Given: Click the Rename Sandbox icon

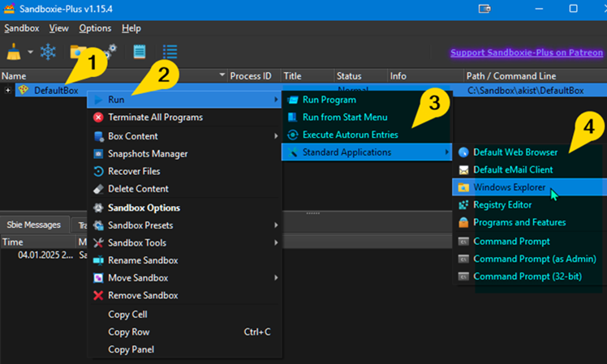Looking at the screenshot, I should coord(98,260).
